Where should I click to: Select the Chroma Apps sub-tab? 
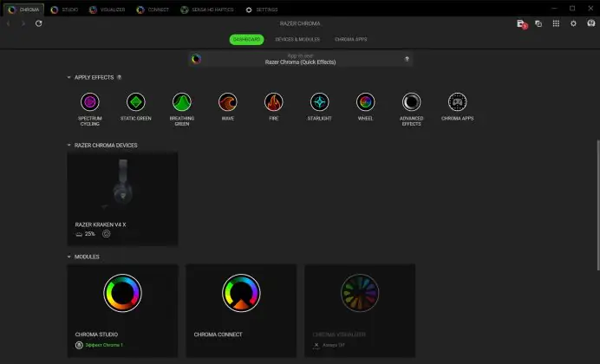[350, 39]
